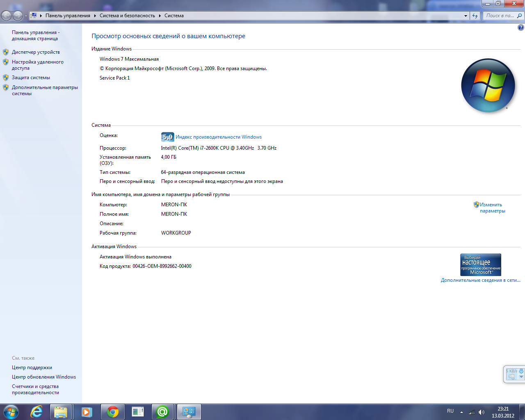
Task: Click the shield icon next to 'Изменить параметры'
Action: tap(476, 204)
